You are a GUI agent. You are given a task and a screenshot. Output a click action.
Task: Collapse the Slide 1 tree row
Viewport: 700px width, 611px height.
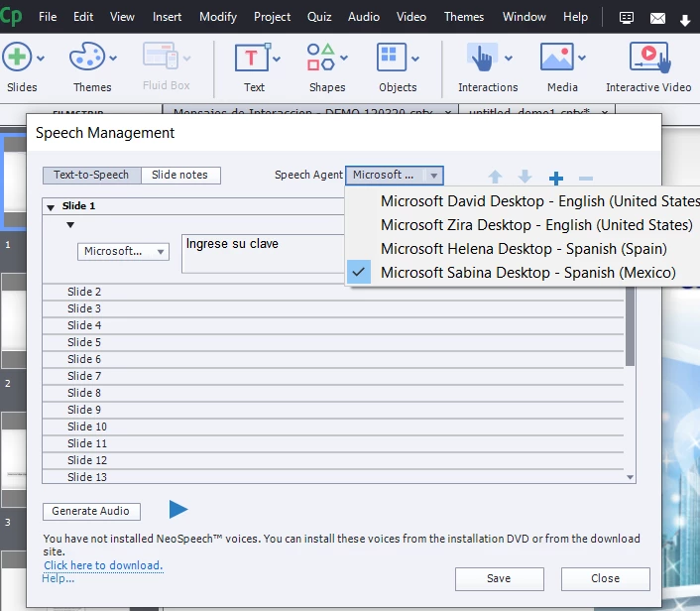pyautogui.click(x=51, y=207)
